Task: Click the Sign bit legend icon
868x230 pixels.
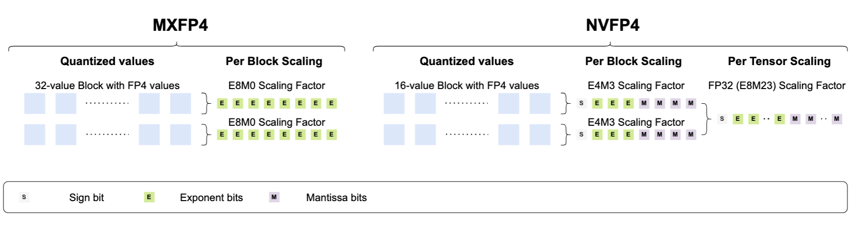Action: click(24, 197)
